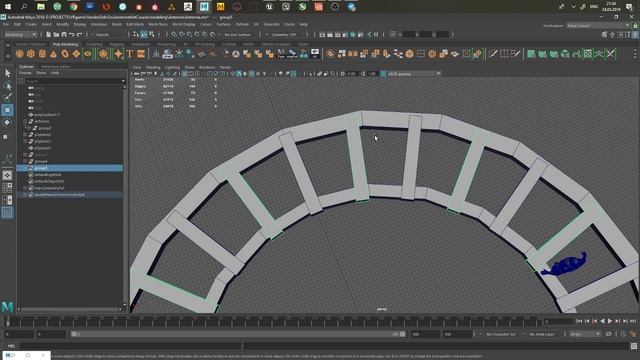This screenshot has height=360, width=640.
Task: Activate the Select tool arrow in toolbox
Action: click(x=7, y=73)
